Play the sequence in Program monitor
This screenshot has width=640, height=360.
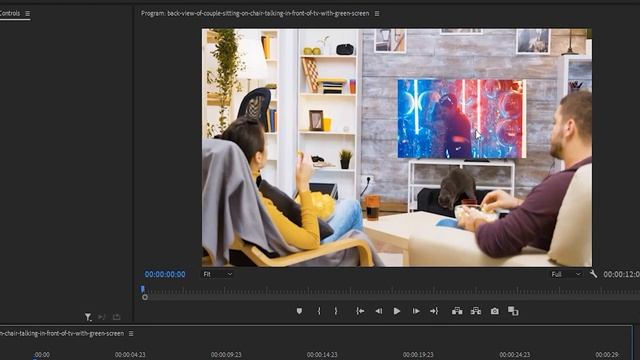[x=397, y=311]
